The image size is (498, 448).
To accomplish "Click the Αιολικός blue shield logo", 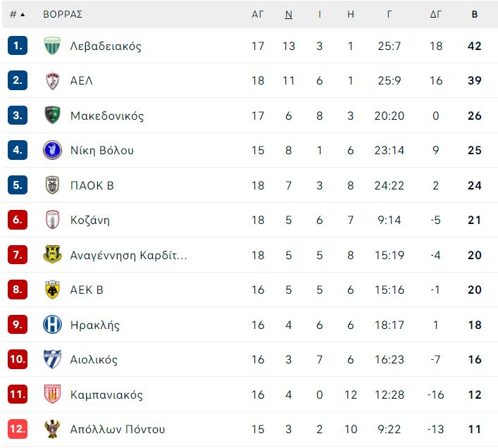I will point(52,359).
